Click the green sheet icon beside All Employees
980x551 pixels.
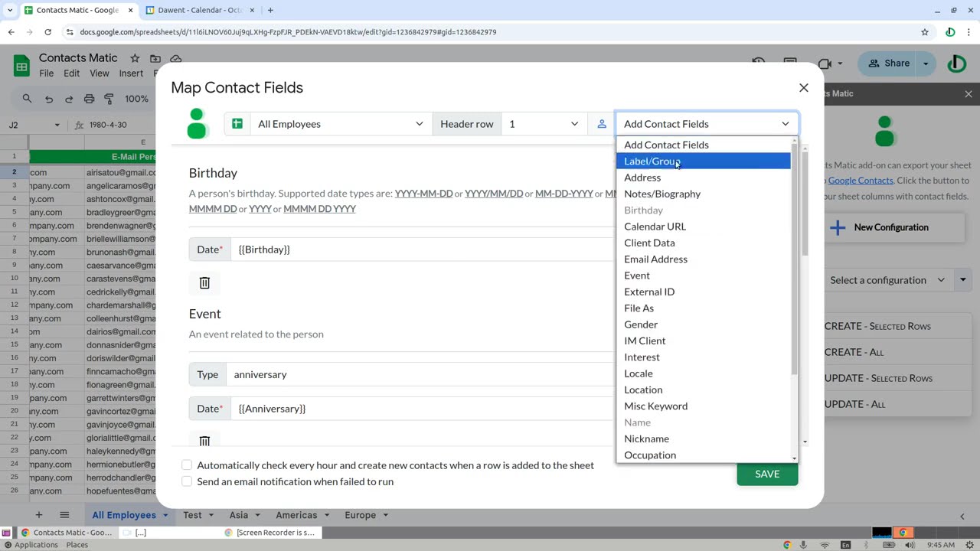tap(237, 124)
